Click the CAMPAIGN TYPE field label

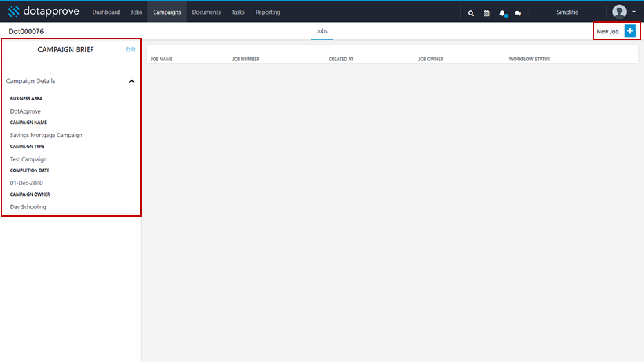coord(27,146)
